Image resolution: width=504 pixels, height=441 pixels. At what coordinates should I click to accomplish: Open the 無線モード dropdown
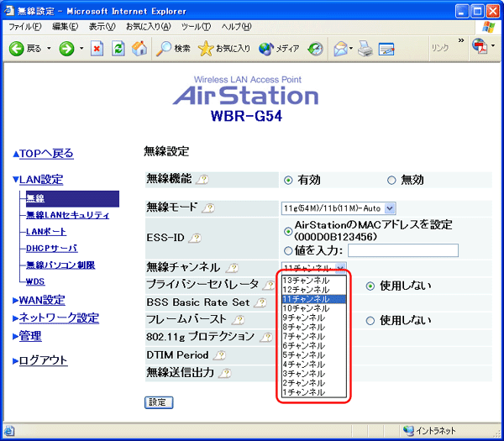(x=339, y=208)
